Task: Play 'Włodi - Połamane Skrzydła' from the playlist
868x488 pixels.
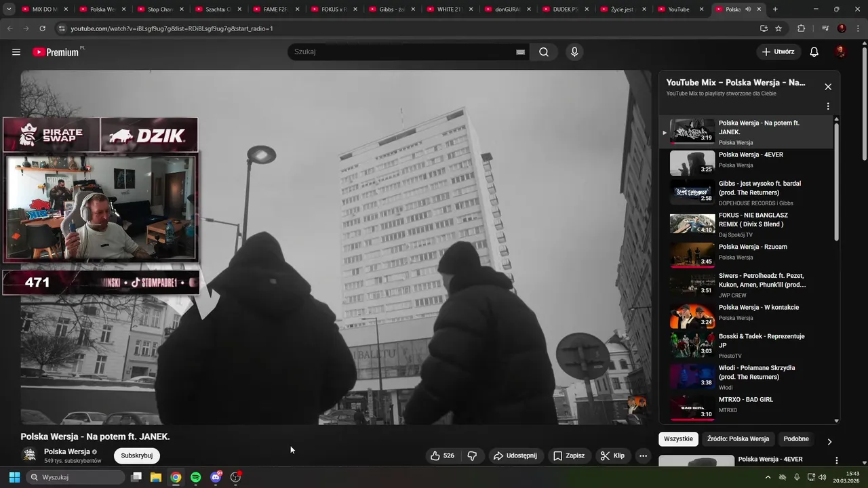Action: 746,377
